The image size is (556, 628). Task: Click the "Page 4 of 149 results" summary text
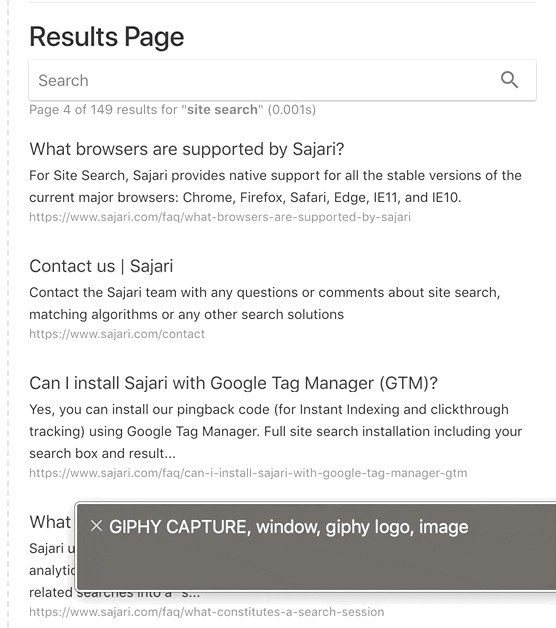pyautogui.click(x=172, y=109)
